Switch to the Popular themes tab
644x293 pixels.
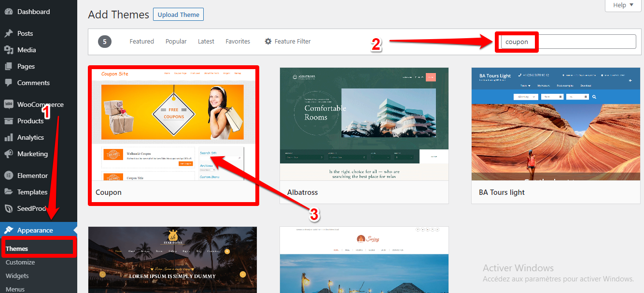(x=176, y=42)
